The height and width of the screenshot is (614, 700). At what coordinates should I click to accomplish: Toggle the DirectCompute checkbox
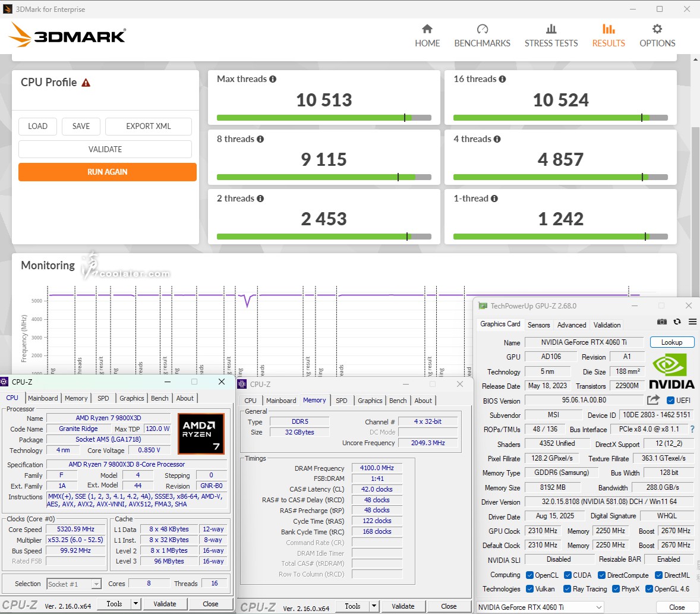[602, 575]
